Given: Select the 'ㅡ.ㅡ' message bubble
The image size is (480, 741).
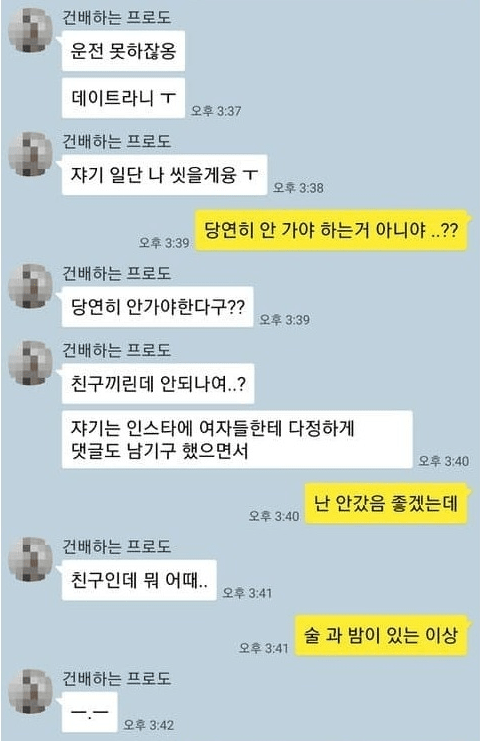Looking at the screenshot, I should pos(89,712).
